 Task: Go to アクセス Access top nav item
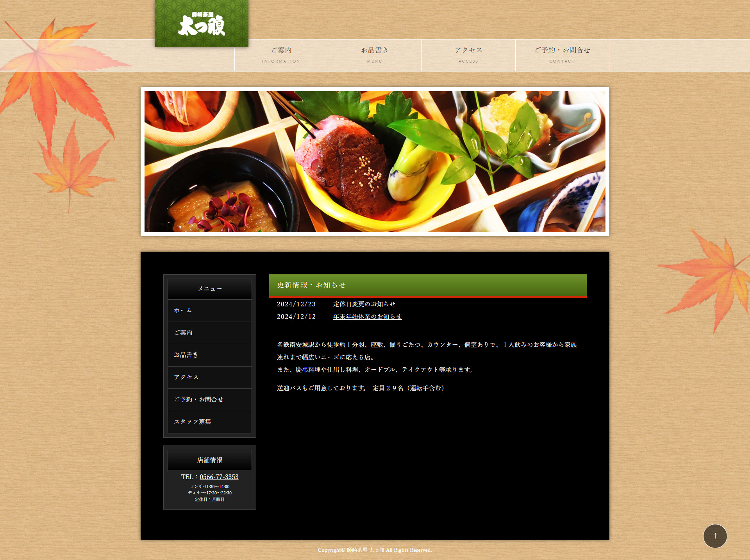468,55
